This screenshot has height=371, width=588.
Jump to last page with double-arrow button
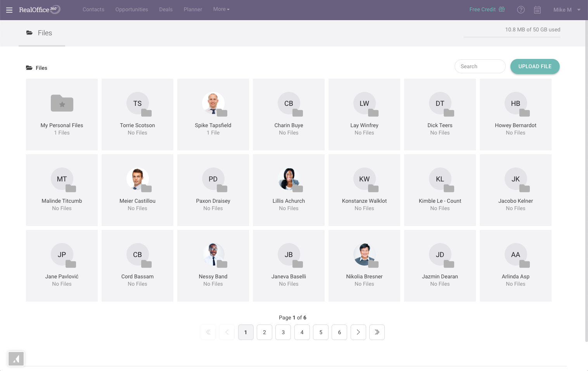point(377,332)
